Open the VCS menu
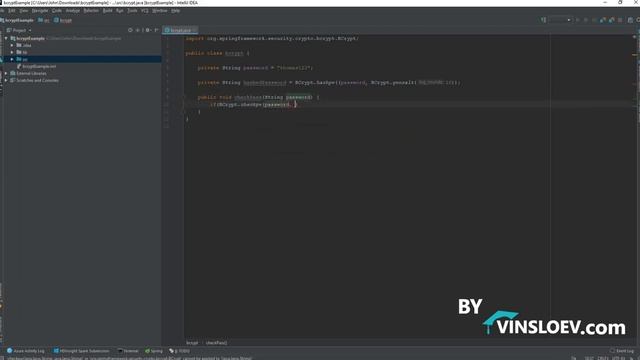The image size is (640, 360). pos(144,11)
